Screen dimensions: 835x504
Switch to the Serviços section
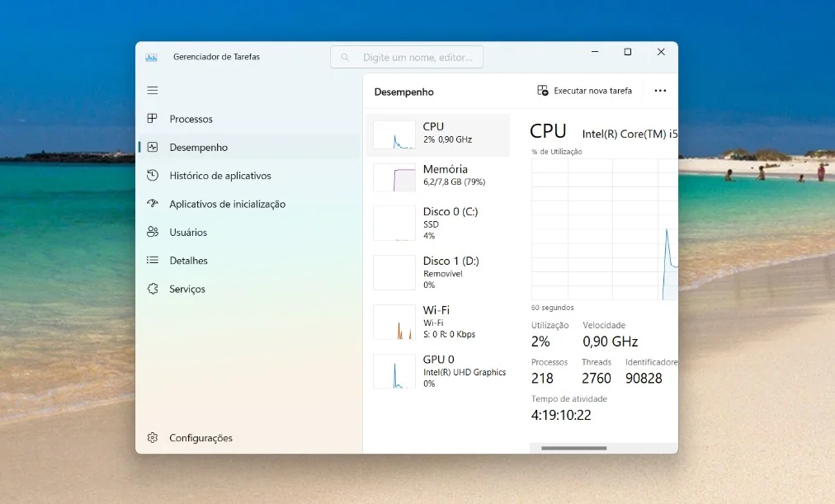click(x=187, y=289)
